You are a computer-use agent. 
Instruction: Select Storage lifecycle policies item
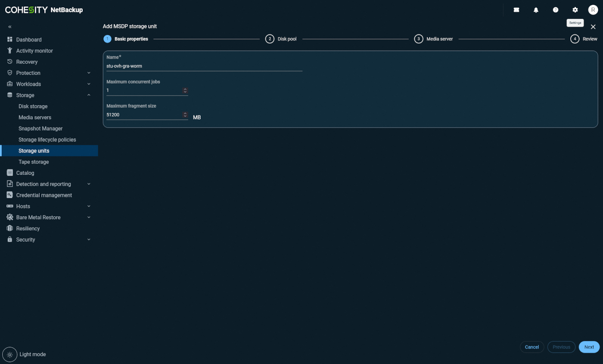click(x=47, y=140)
